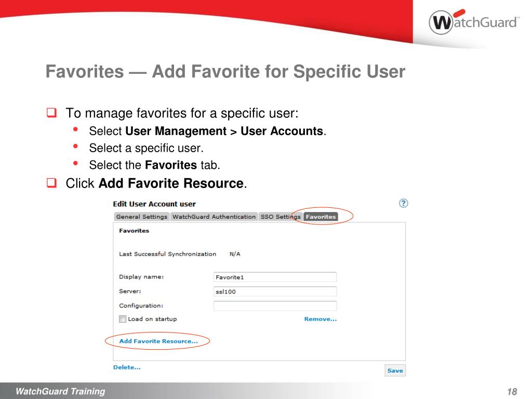Click 'Select a specific user.' bullet

coord(146,148)
